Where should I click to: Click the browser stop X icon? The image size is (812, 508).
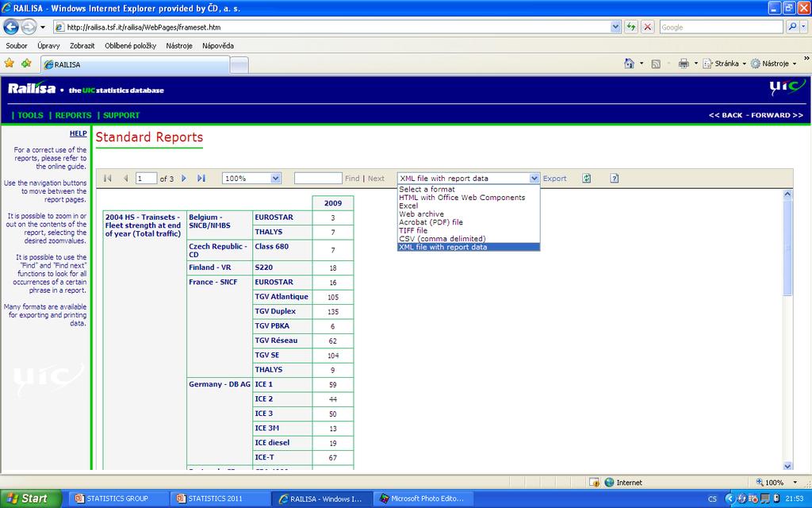click(647, 27)
